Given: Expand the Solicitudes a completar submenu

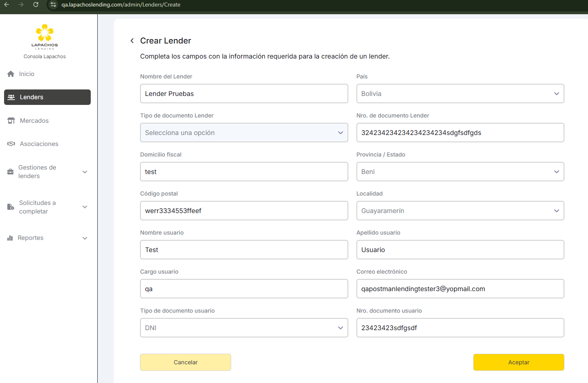Looking at the screenshot, I should (x=85, y=207).
